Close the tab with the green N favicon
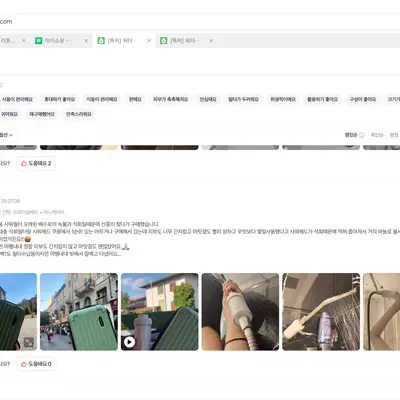Viewport: 400px width, 400px height. pos(86,41)
